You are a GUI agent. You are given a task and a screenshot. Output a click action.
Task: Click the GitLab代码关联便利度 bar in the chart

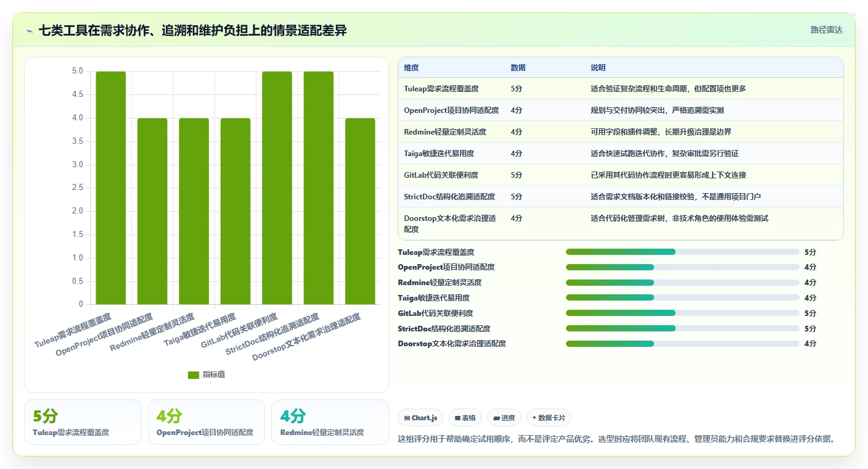coord(277,188)
